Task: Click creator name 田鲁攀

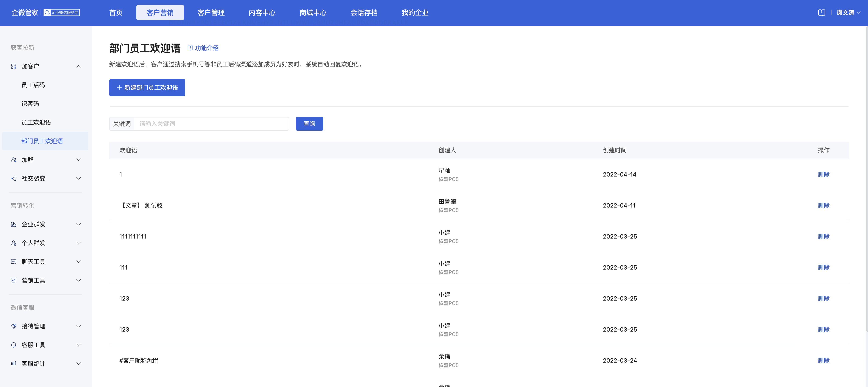Action: coord(447,201)
